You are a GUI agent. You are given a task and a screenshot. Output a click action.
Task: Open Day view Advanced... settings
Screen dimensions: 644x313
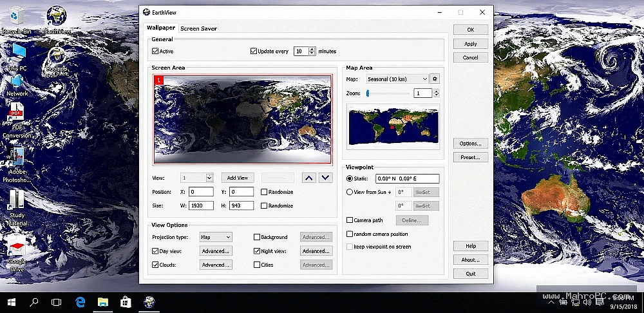pos(216,251)
